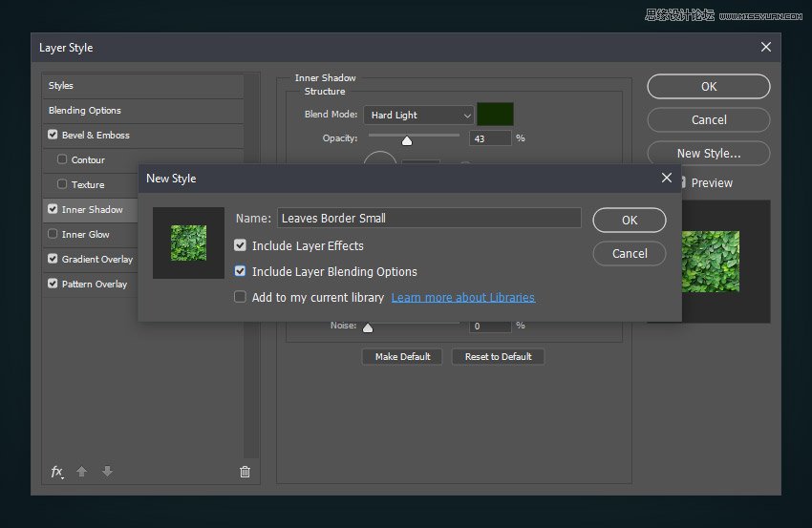The width and height of the screenshot is (812, 528).
Task: Click the move effect down arrow
Action: (107, 472)
